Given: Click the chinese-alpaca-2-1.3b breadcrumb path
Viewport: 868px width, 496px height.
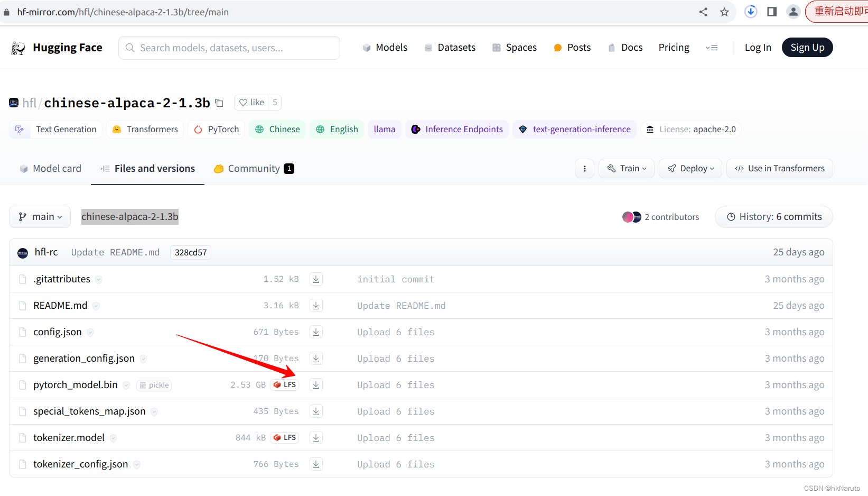Looking at the screenshot, I should [x=130, y=217].
